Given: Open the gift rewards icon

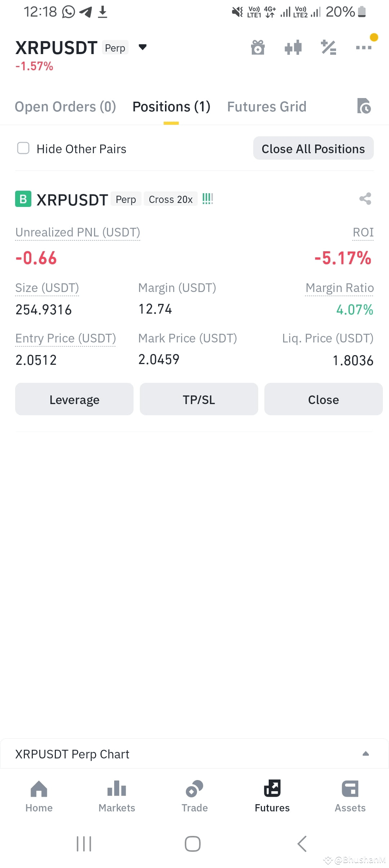Looking at the screenshot, I should [258, 47].
